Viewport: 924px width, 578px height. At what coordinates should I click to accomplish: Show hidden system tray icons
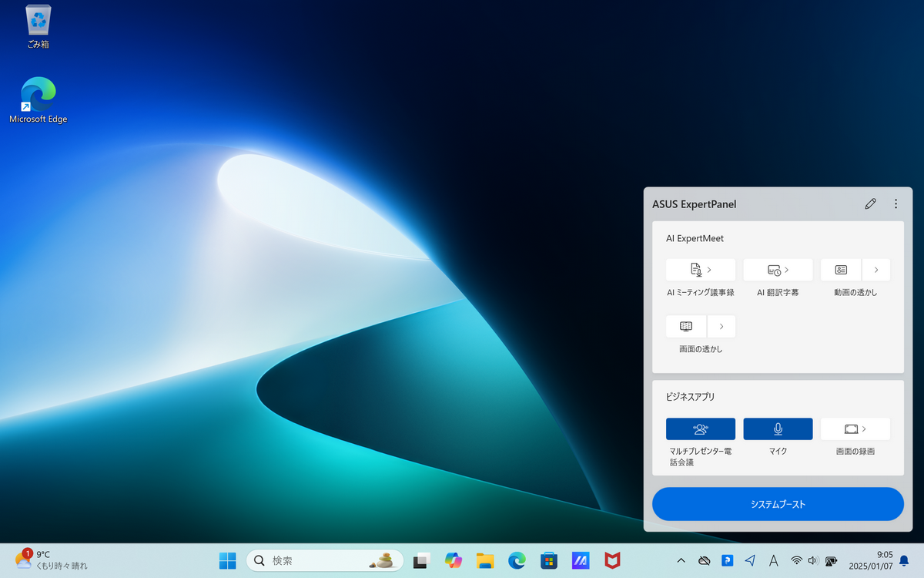[681, 561]
